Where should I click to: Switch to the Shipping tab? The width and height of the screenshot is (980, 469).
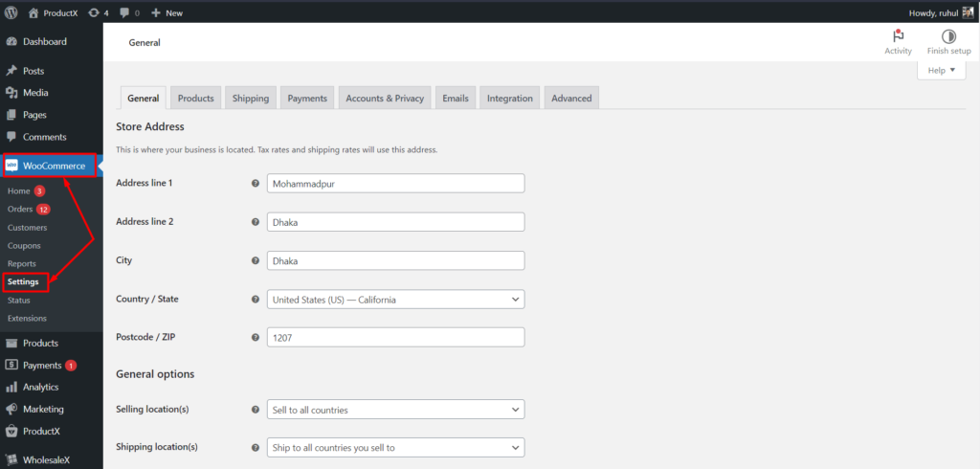[x=251, y=99]
